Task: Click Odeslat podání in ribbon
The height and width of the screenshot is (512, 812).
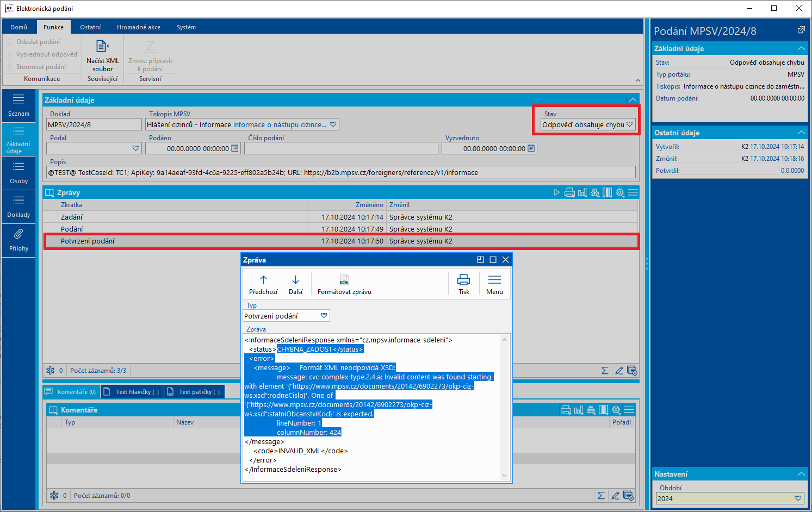Action: [34, 42]
